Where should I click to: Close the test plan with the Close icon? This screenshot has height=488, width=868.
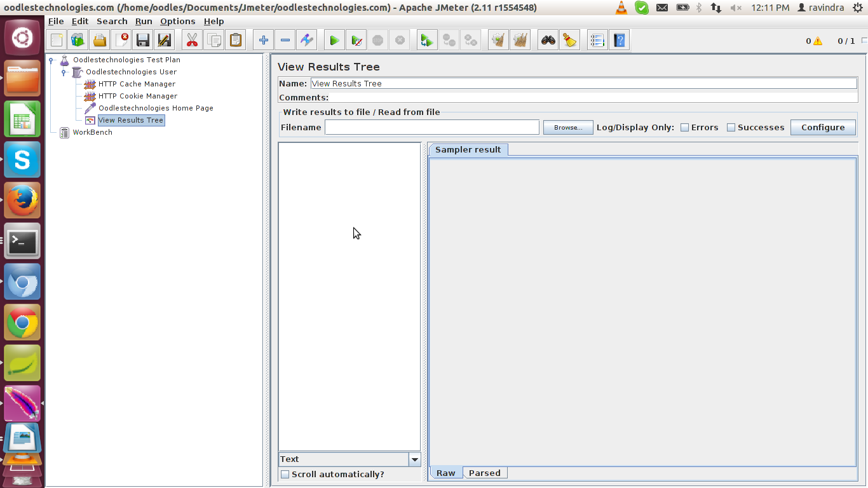[121, 41]
